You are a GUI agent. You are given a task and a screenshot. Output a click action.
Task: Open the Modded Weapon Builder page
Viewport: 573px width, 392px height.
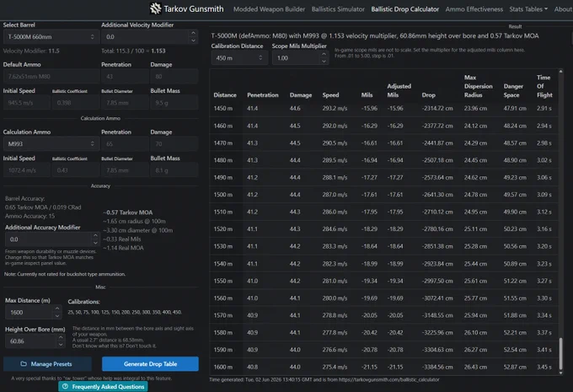[x=269, y=9]
